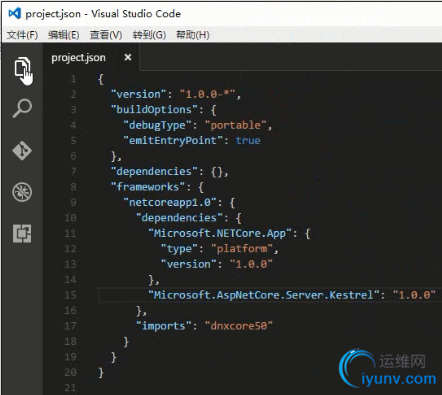The height and width of the screenshot is (395, 442).
Task: Open the 查看(V) menu
Action: [106, 35]
